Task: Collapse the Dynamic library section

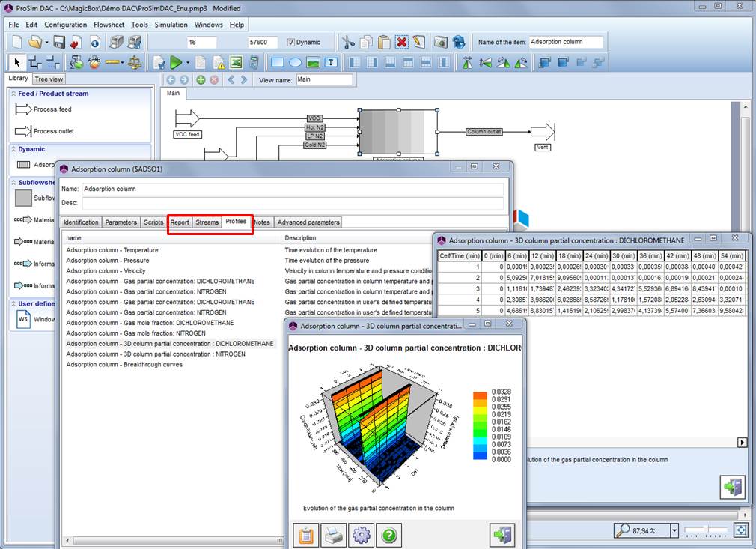Action: point(13,149)
